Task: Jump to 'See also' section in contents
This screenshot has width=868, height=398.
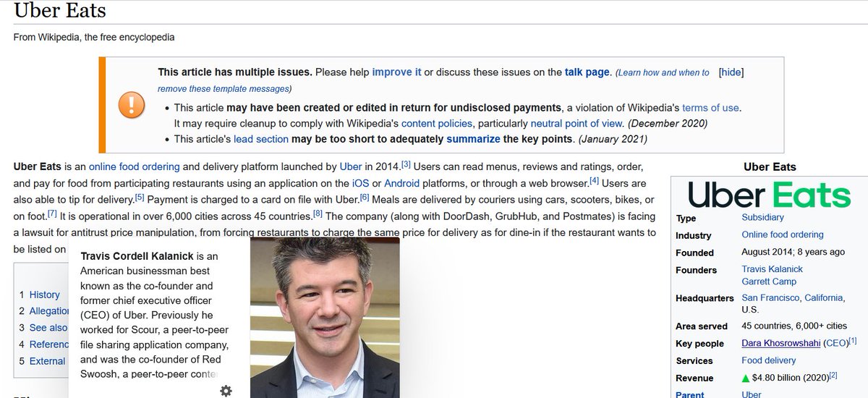Action: click(x=48, y=328)
